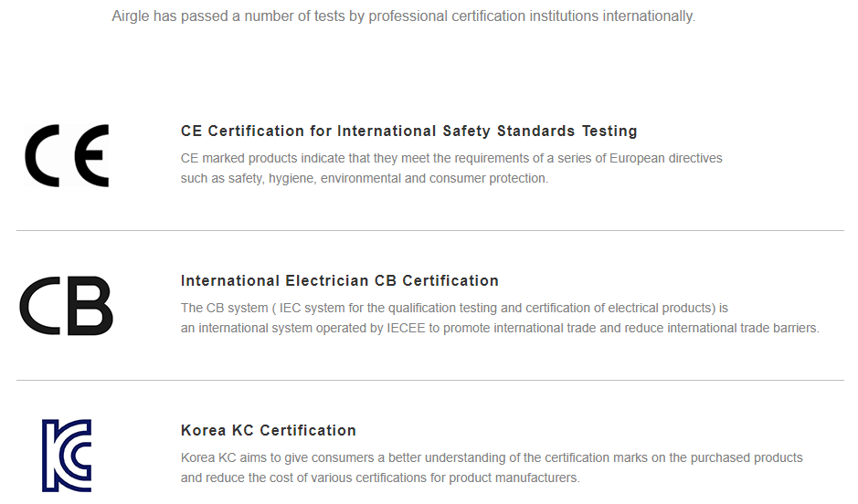Click the blue Korea KC logo

pyautogui.click(x=67, y=455)
